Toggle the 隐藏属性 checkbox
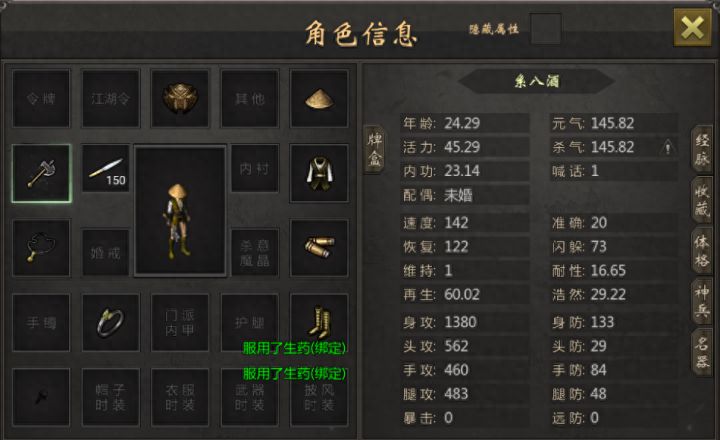 click(x=546, y=28)
